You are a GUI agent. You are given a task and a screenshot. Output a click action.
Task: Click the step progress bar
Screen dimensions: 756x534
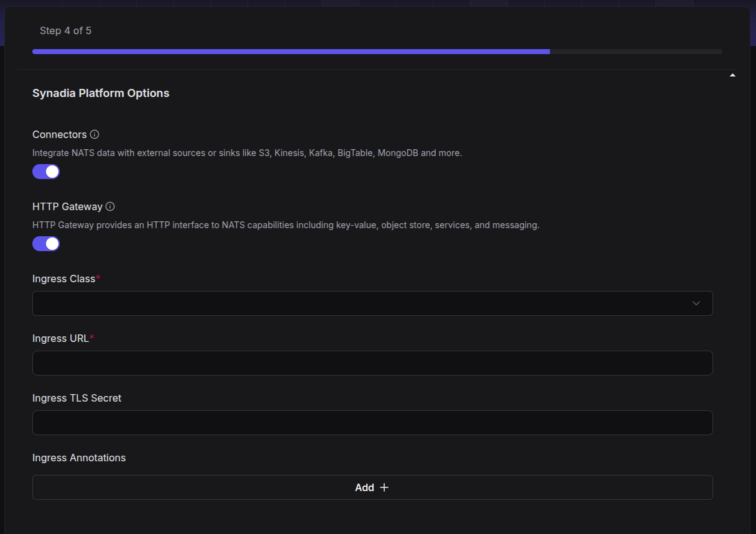[377, 52]
